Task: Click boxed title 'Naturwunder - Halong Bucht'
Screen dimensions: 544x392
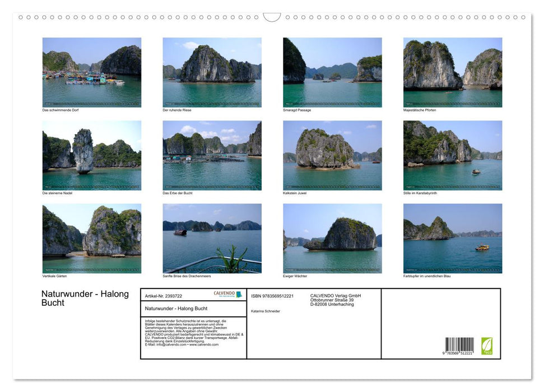Action: 176,309
